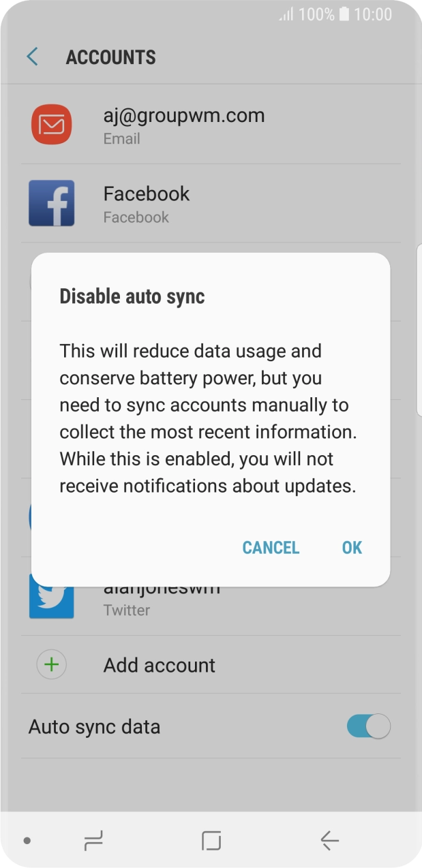Tap the Auto sync data label
The width and height of the screenshot is (422, 868).
pyautogui.click(x=95, y=726)
